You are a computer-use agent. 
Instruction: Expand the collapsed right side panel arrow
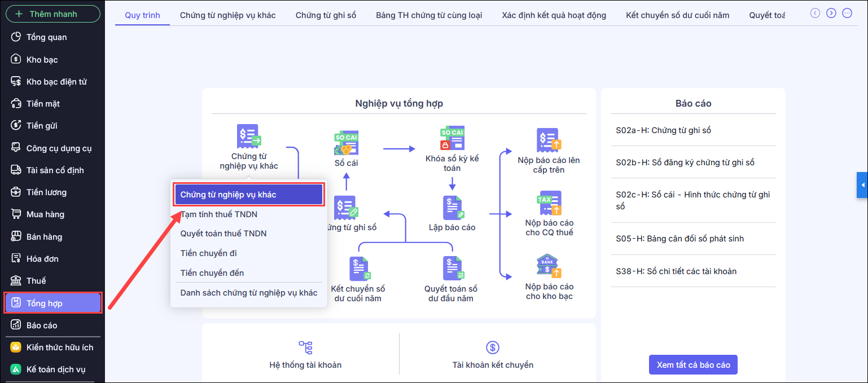[x=862, y=185]
